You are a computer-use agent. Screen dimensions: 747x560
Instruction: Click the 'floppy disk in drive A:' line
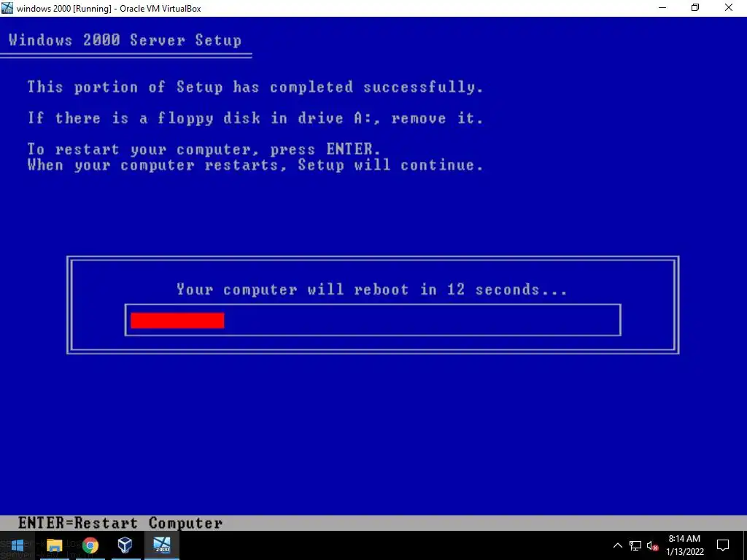coord(255,118)
